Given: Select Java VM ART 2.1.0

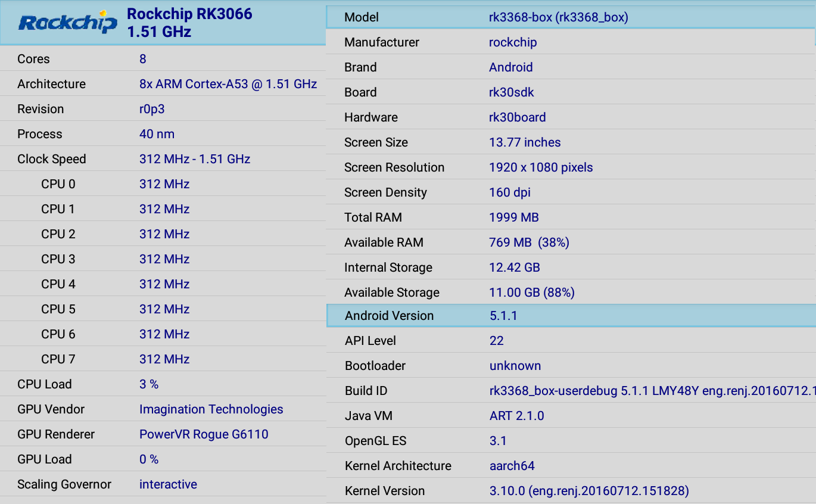Looking at the screenshot, I should (x=517, y=416).
